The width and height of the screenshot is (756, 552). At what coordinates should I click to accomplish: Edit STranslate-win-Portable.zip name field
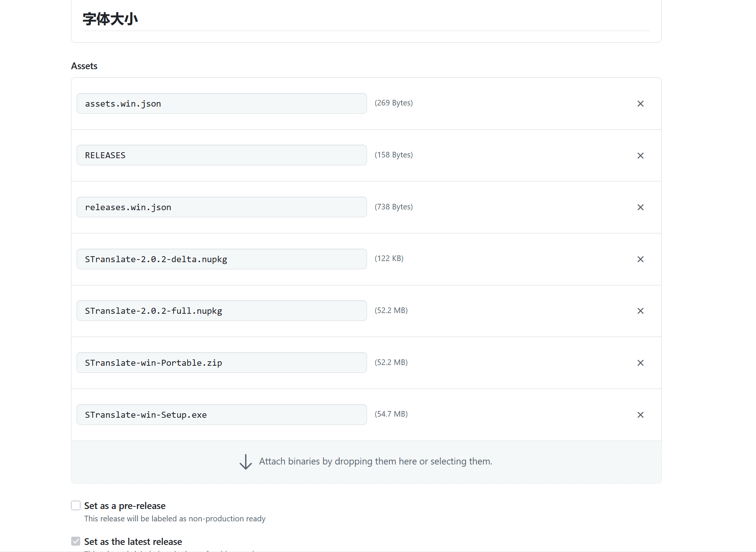click(221, 363)
